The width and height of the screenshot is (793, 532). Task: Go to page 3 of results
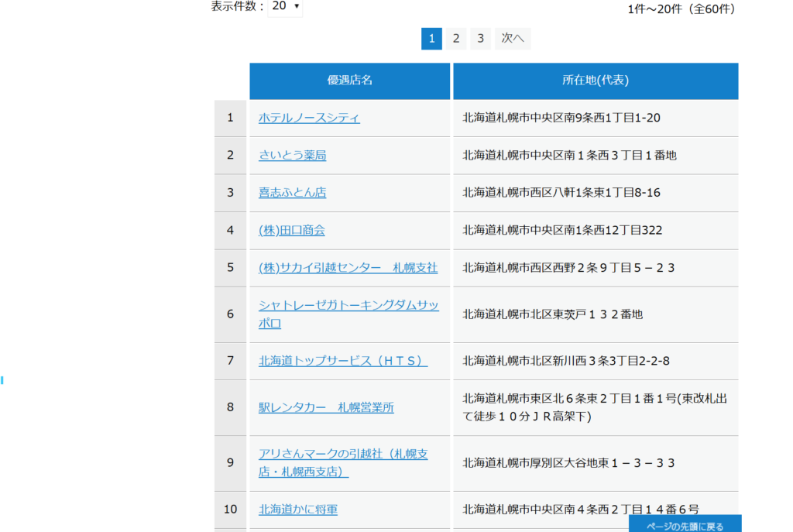pyautogui.click(x=480, y=38)
